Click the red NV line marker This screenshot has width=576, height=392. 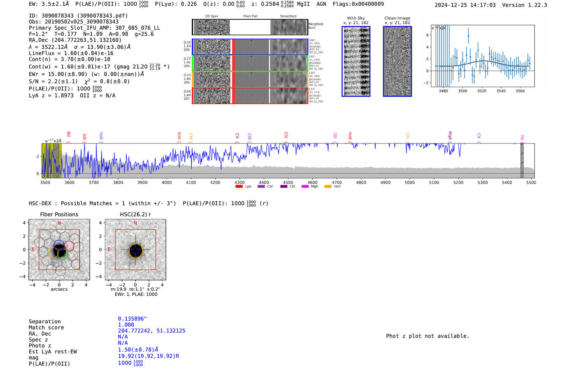(69, 136)
